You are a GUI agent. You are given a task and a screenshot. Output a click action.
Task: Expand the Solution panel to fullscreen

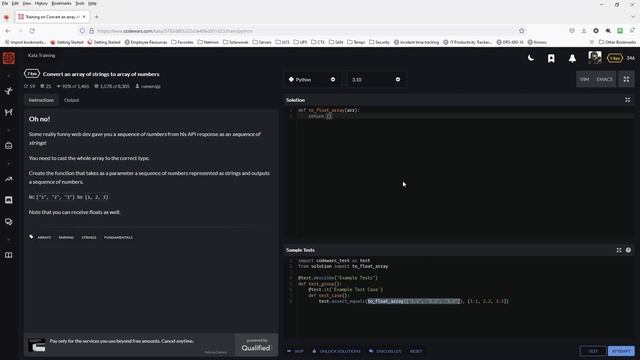pyautogui.click(x=628, y=100)
